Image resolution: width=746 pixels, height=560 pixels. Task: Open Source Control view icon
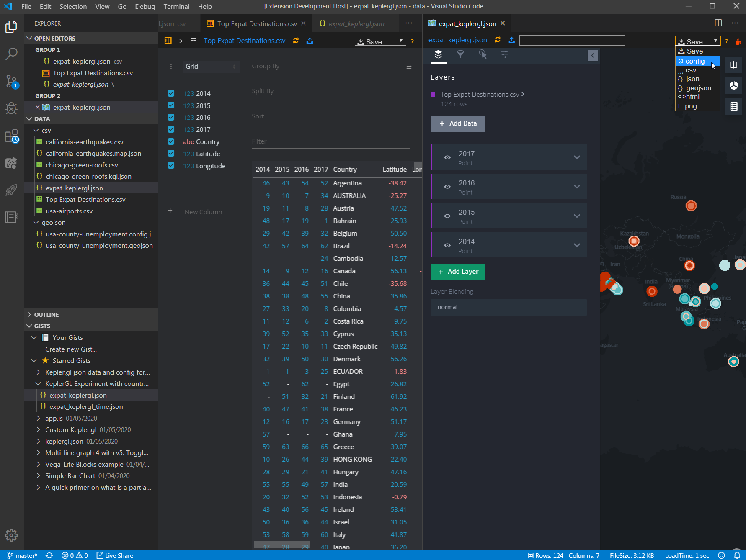pyautogui.click(x=11, y=81)
